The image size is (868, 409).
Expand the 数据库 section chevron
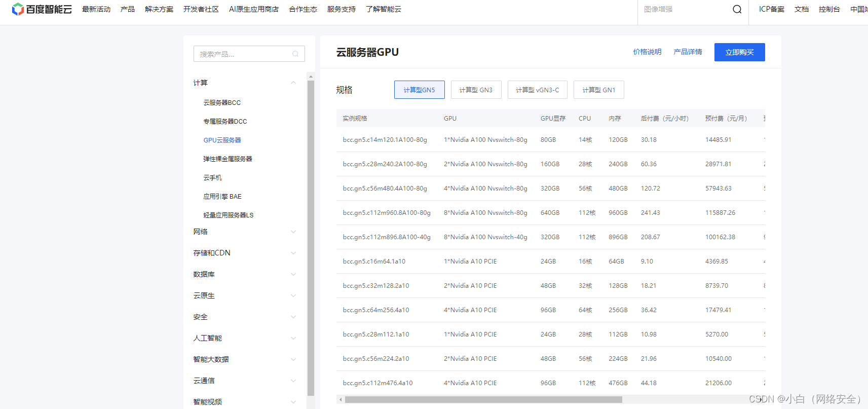click(x=293, y=274)
